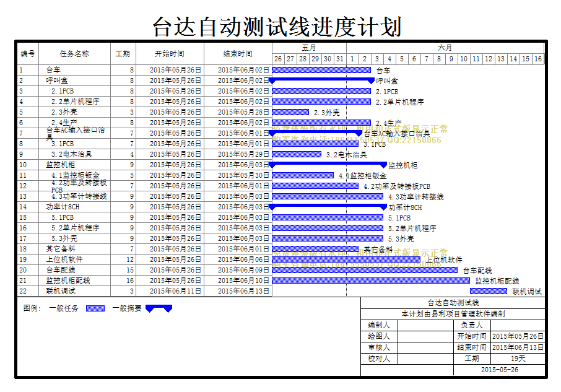
Task: Select 功率计8CH in the task name column
Action: tap(63, 207)
